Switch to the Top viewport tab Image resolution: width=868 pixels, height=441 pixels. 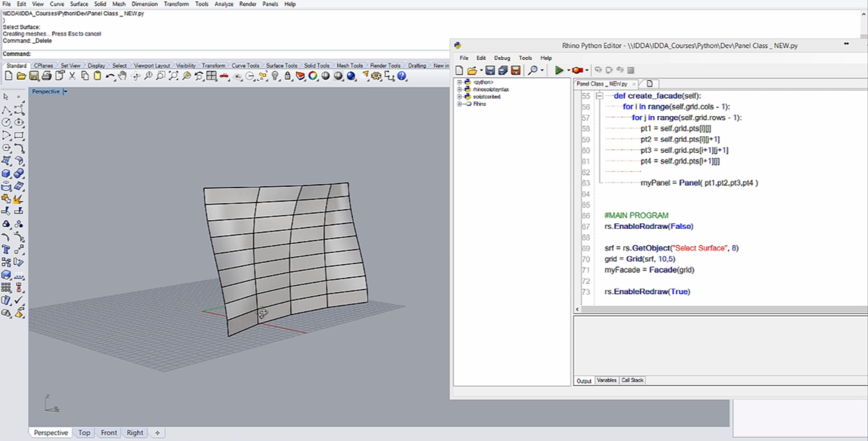(x=84, y=433)
